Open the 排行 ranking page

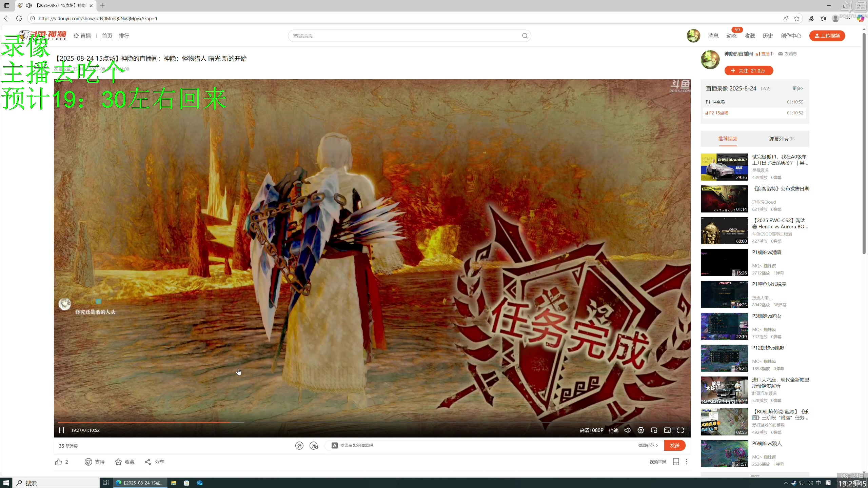click(x=124, y=36)
